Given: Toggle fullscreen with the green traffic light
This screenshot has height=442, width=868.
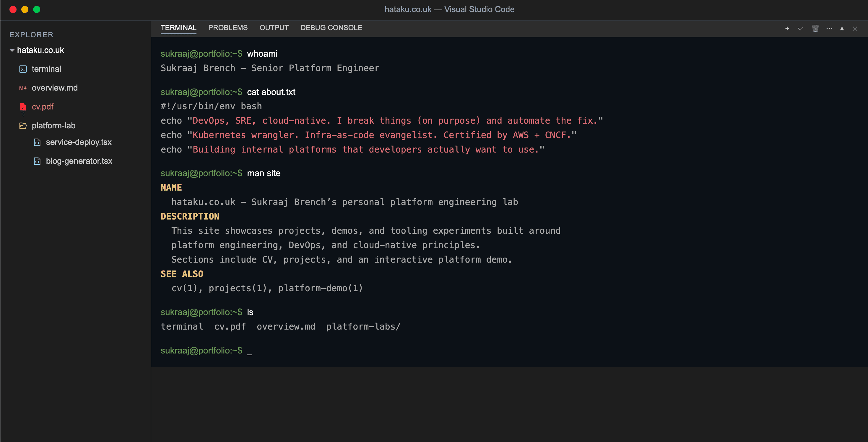Looking at the screenshot, I should pyautogui.click(x=37, y=9).
